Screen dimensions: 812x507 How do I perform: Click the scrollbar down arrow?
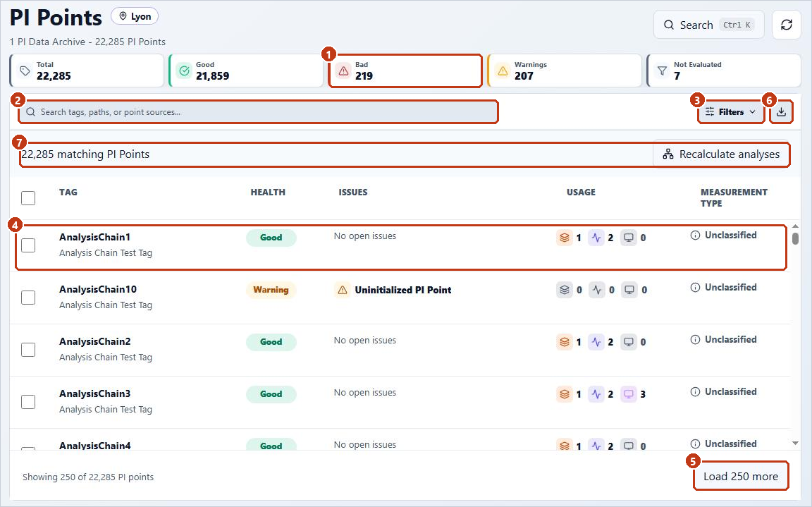pos(795,444)
